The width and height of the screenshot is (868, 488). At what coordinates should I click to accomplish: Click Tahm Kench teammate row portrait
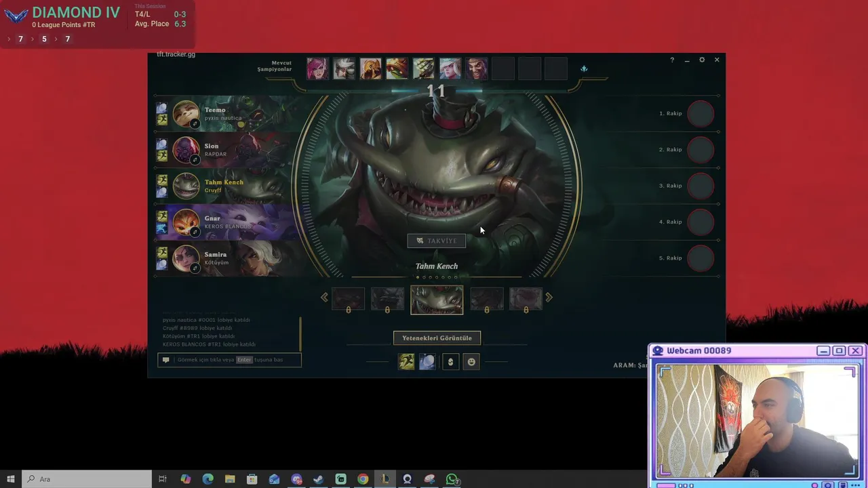point(185,186)
